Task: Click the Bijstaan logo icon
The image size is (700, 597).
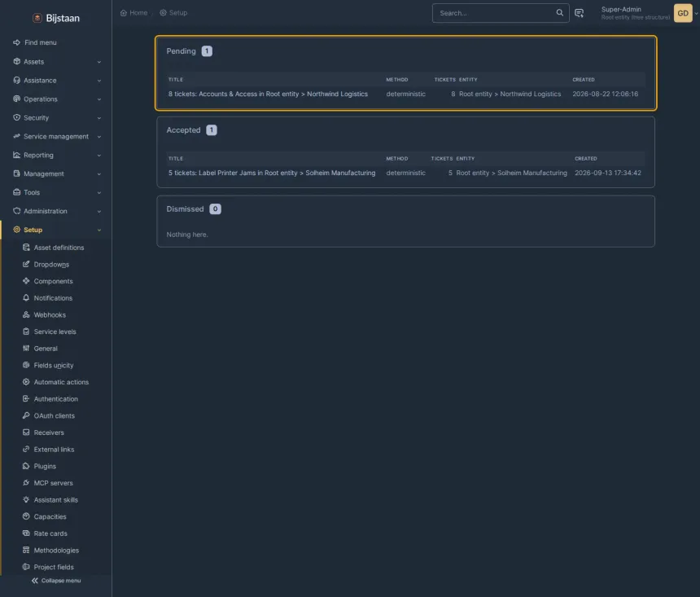Action: pyautogui.click(x=37, y=18)
